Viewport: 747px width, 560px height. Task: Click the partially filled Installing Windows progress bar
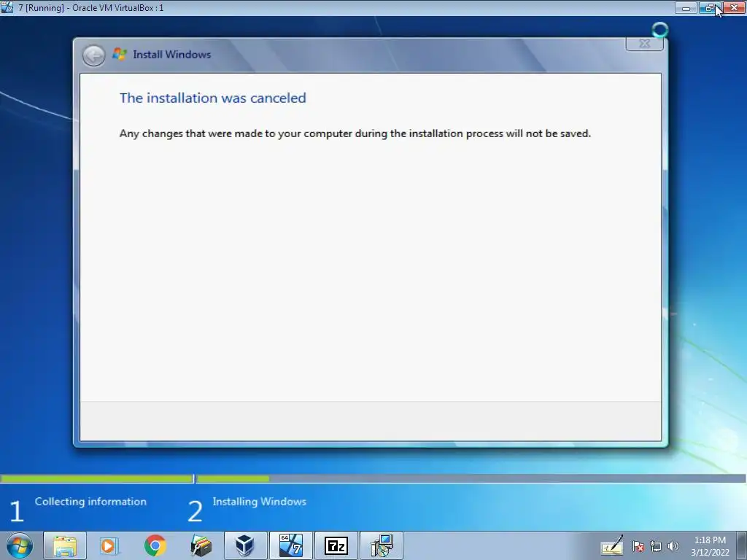[x=471, y=478]
